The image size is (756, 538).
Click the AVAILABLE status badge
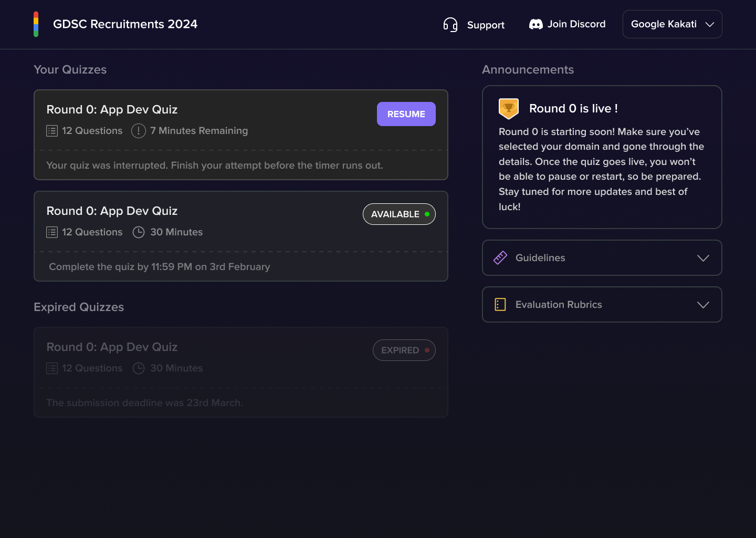(399, 214)
